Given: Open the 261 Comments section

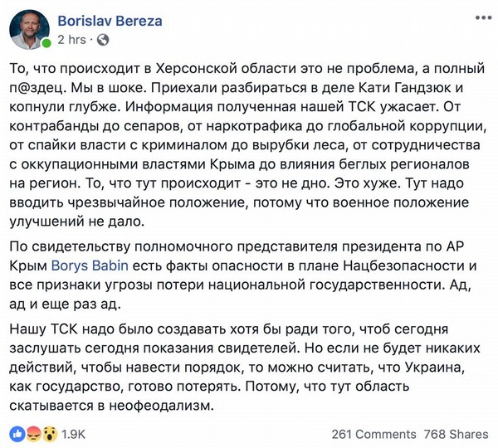Looking at the screenshot, I should pos(373,435).
